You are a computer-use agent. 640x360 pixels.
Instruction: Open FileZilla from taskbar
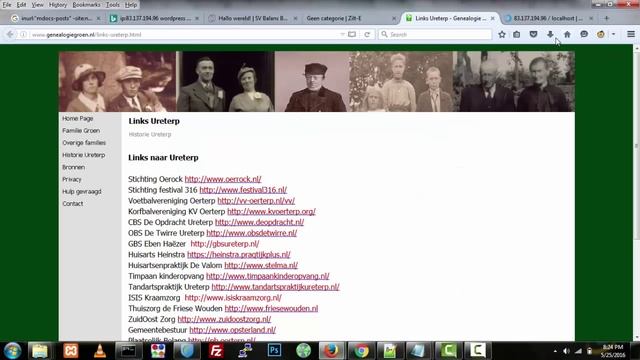(x=216, y=351)
